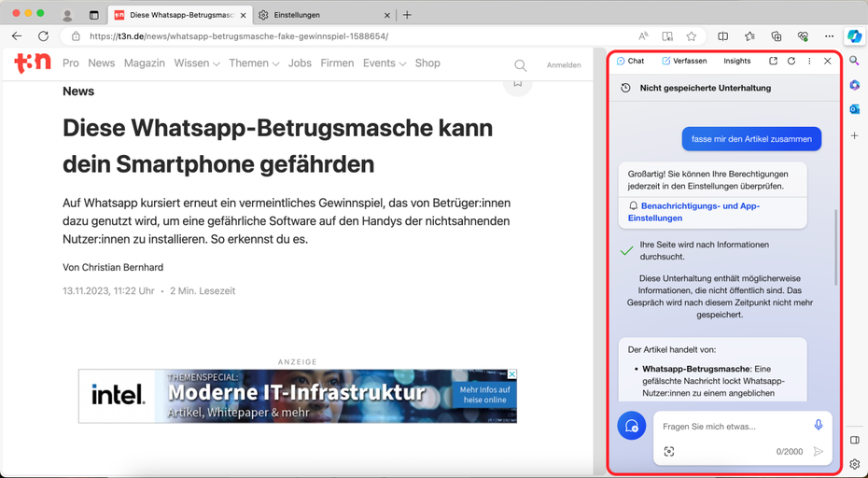The image size is (868, 478).
Task: Bookmark the article with the round button
Action: pyautogui.click(x=518, y=84)
